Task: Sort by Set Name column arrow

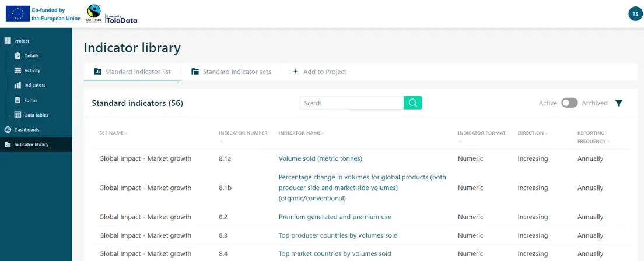Action: coord(126,133)
